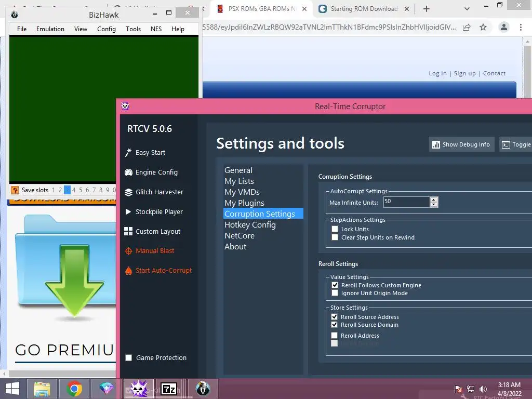Image resolution: width=532 pixels, height=399 pixels.
Task: Open Windows Start menu
Action: click(x=12, y=389)
